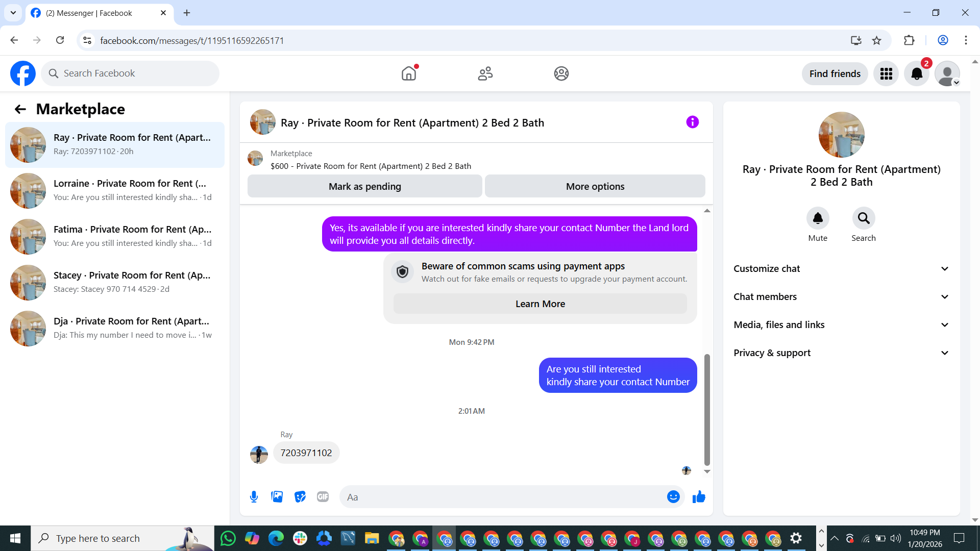980x551 pixels.
Task: Install app icon in address bar
Action: tap(856, 40)
